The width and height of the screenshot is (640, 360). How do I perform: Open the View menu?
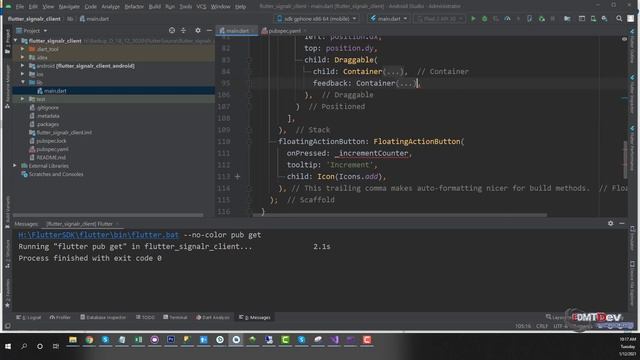[48, 7]
